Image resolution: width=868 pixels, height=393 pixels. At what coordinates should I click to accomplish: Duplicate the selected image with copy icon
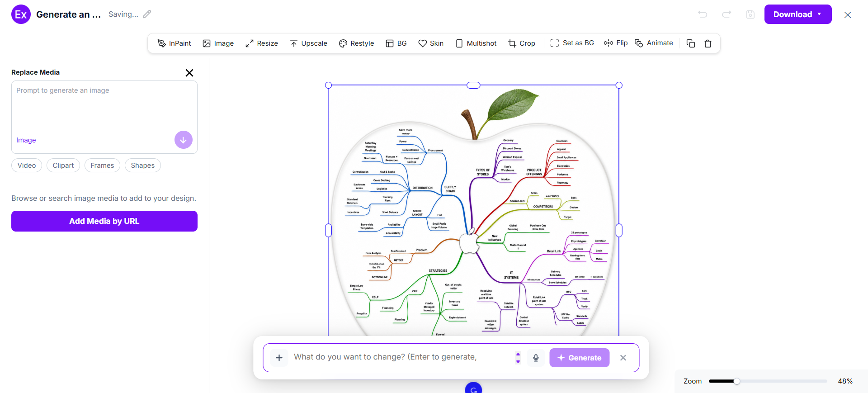point(691,43)
